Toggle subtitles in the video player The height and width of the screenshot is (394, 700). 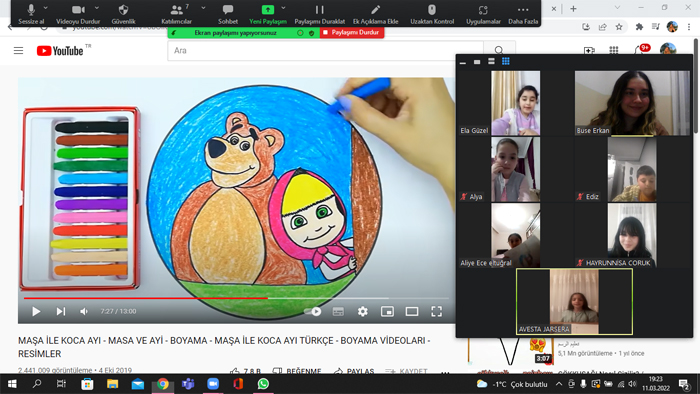tap(338, 311)
